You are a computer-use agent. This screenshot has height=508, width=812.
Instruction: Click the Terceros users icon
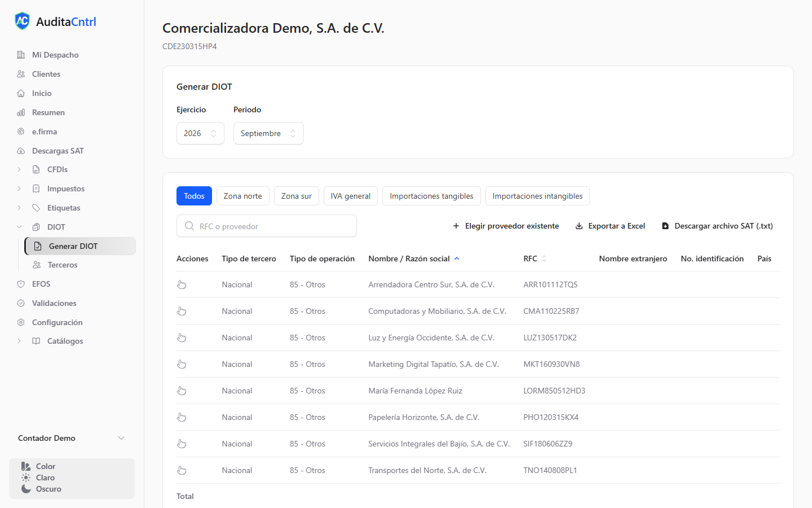[x=37, y=265]
